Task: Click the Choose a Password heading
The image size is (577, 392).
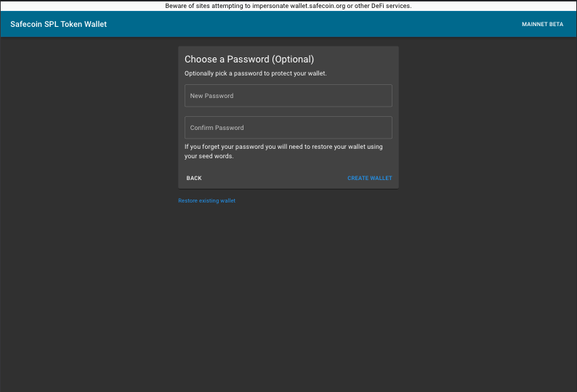Action: (249, 60)
